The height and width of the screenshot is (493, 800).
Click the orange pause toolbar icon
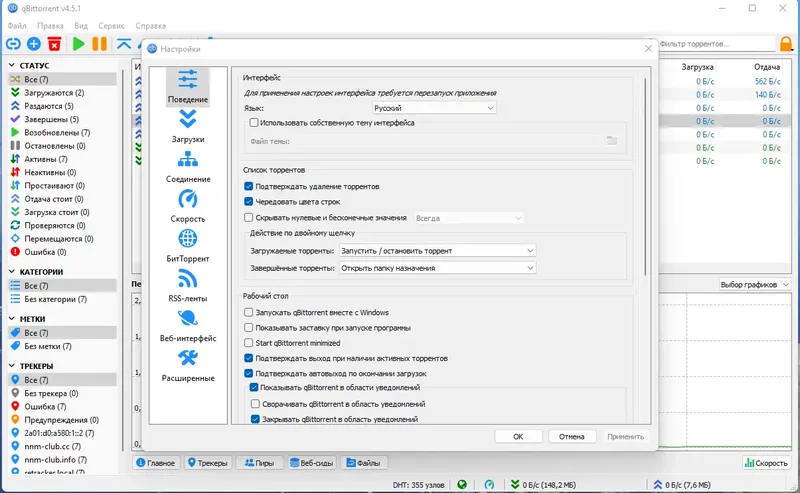(x=99, y=44)
